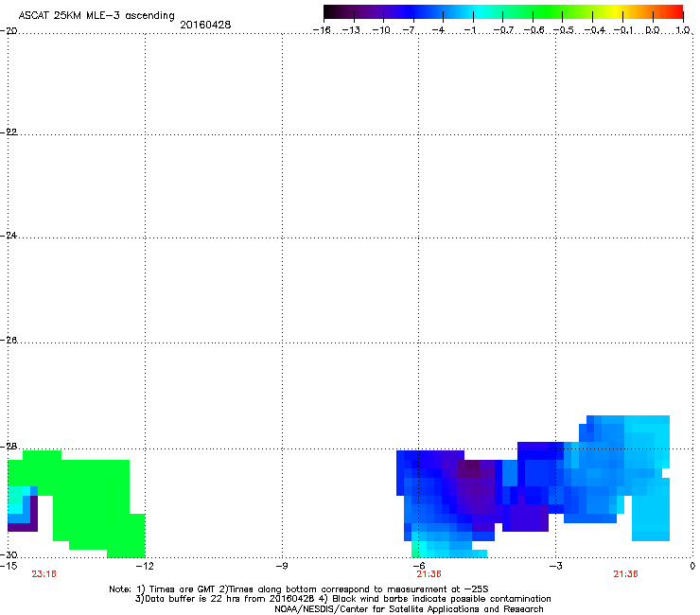Click the 1.0 label on the color scale
Image resolution: width=700 pixels, height=615 pixels.
tap(683, 30)
